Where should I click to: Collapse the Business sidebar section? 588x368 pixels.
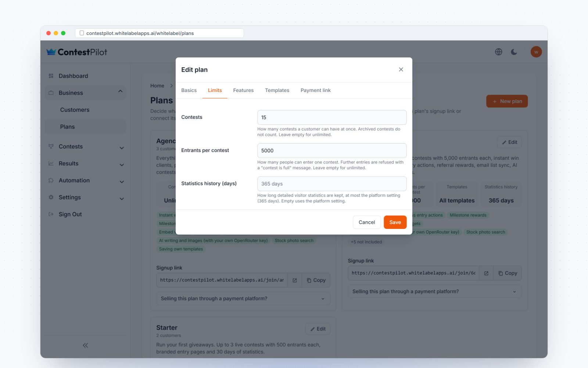coord(85,93)
